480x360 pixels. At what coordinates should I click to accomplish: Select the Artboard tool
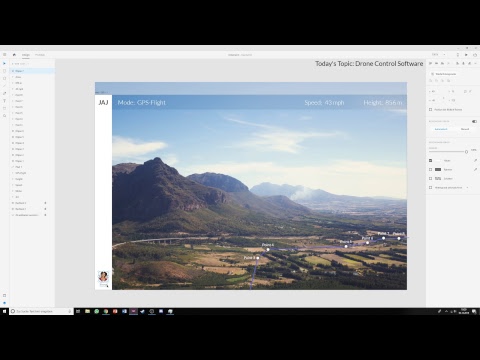click(x=4, y=108)
